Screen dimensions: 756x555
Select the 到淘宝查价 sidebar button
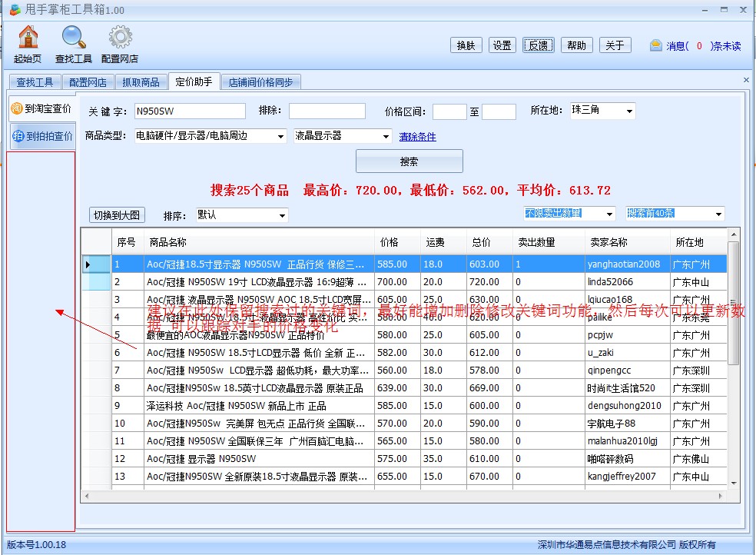click(x=41, y=108)
